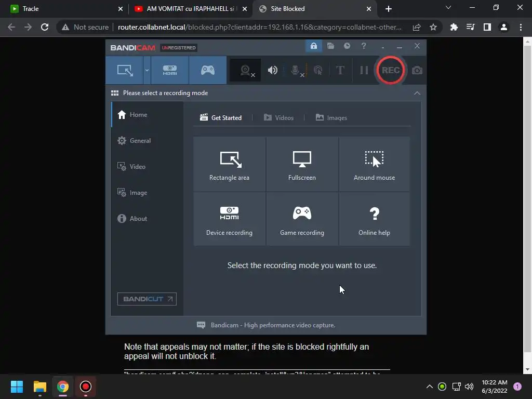
Task: Open a new Chrome tab
Action: pos(389,9)
